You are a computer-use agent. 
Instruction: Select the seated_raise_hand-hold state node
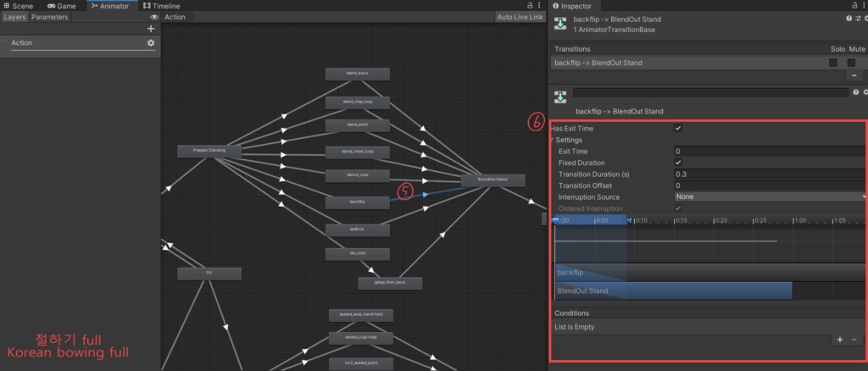(361, 316)
